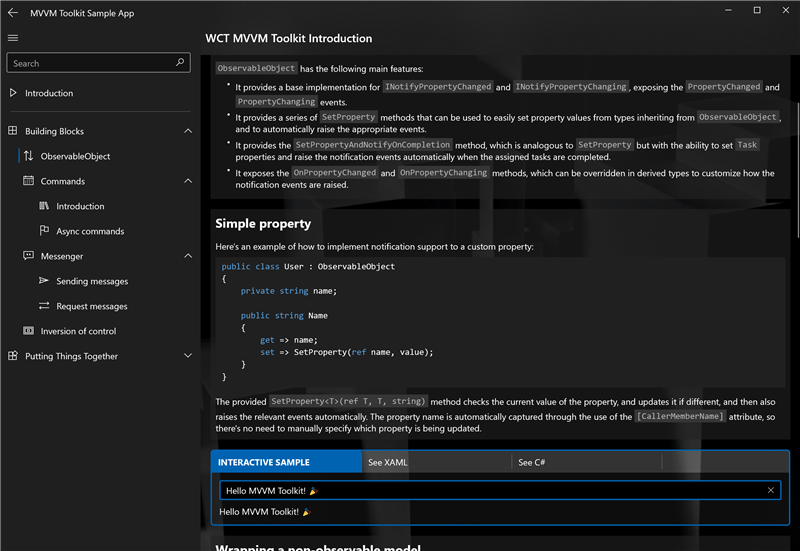Click the send icon beside Sending messages

tap(44, 281)
